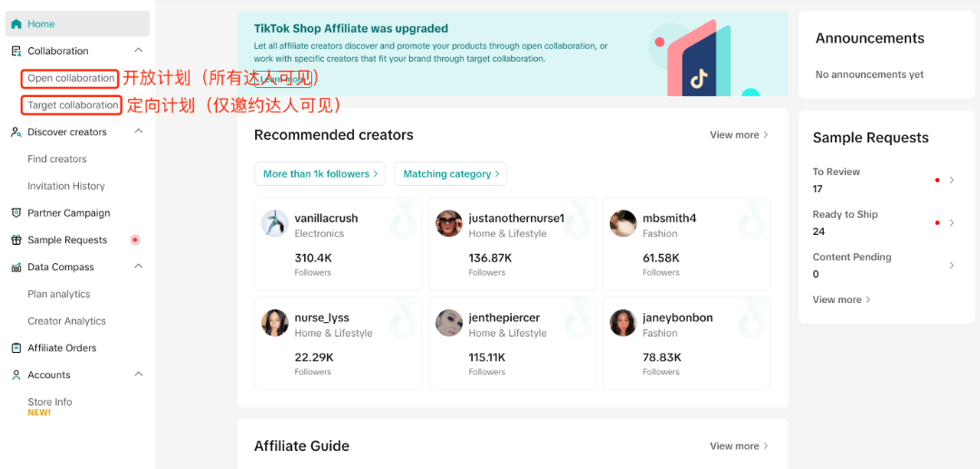Click the 22.29K followers count
This screenshot has width=980, height=469.
click(314, 357)
